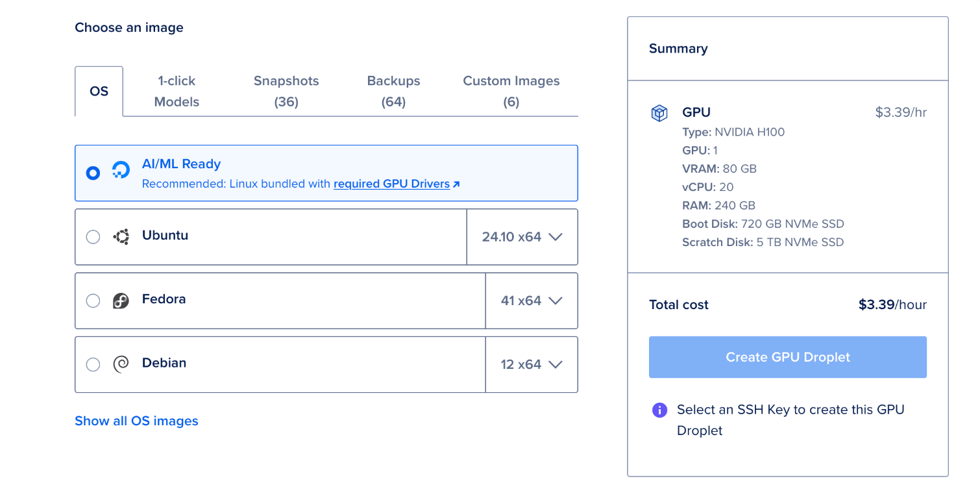The image size is (980, 487).
Task: Click the vCPU: 20 line
Action: pos(707,187)
